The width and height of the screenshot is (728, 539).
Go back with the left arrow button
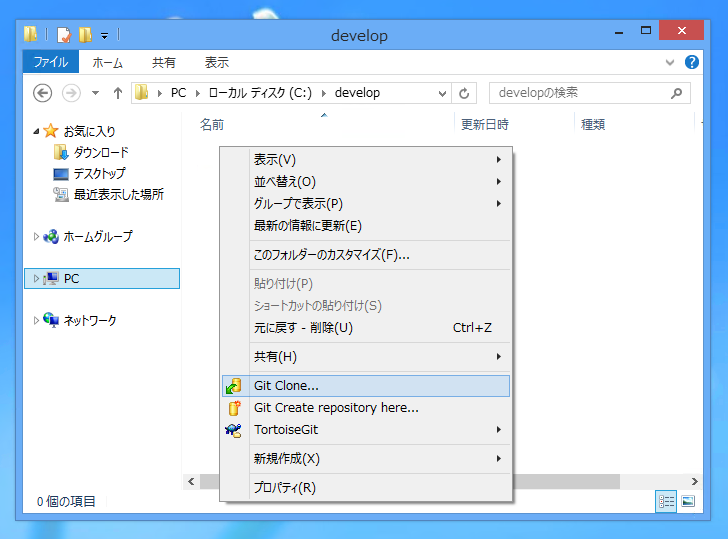click(x=42, y=93)
